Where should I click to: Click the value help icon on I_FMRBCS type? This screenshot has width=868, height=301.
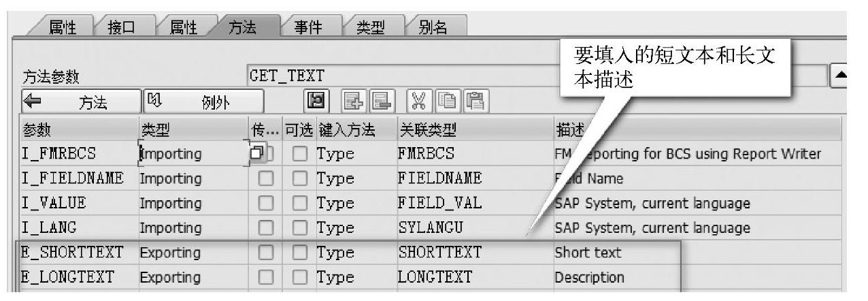[257, 154]
